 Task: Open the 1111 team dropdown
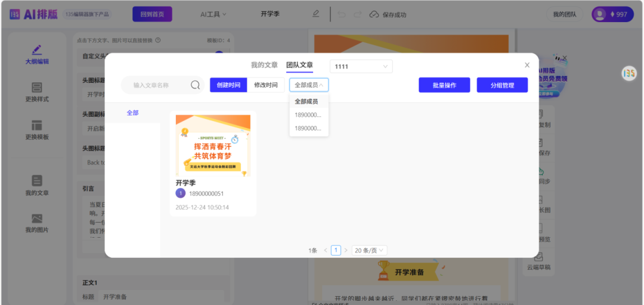point(361,66)
